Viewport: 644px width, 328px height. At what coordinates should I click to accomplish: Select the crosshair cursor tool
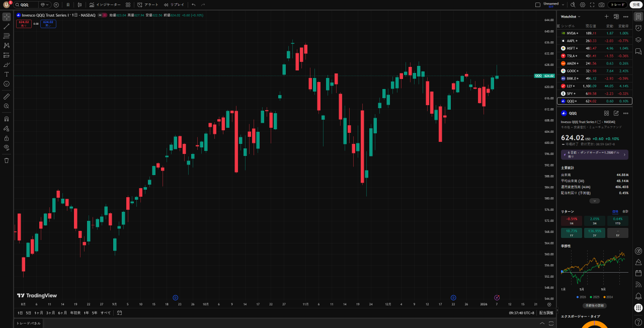coord(6,17)
